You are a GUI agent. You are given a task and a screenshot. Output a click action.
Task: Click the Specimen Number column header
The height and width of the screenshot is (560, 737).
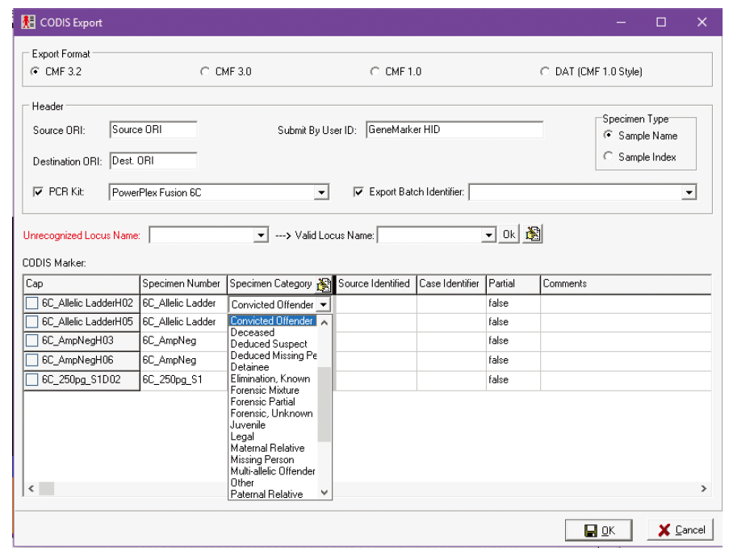(x=184, y=284)
